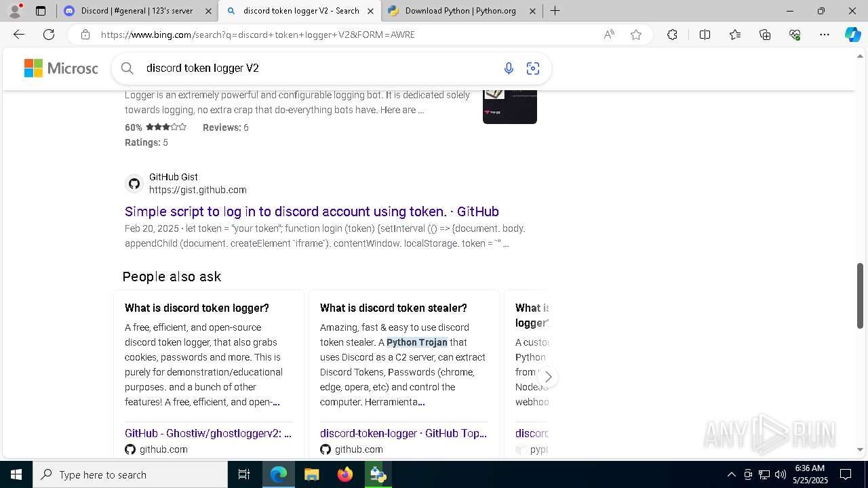The width and height of the screenshot is (868, 488).
Task: Enable Read aloud in address bar
Action: (609, 35)
